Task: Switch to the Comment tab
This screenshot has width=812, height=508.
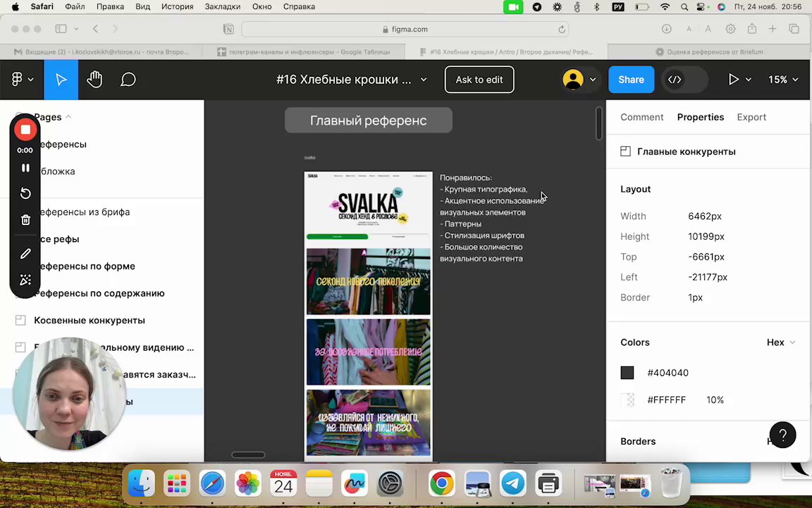Action: click(x=641, y=117)
